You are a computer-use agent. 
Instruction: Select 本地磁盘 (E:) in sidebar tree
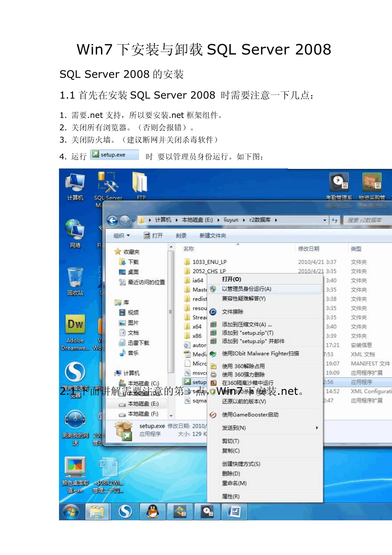click(x=139, y=404)
